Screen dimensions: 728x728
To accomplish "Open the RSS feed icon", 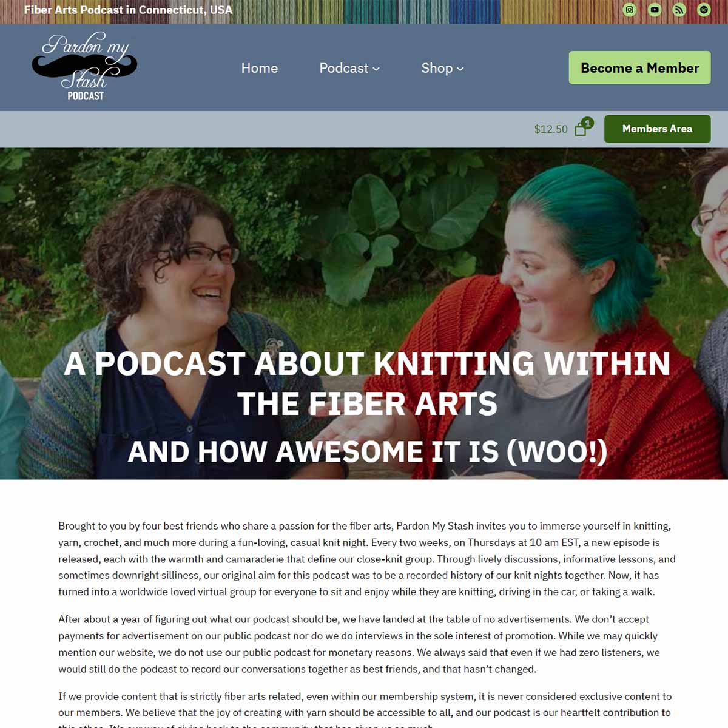I will [679, 10].
